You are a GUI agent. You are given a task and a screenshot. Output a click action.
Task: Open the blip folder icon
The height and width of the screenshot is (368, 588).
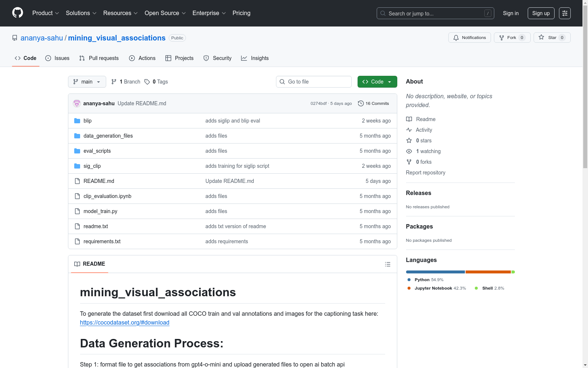click(77, 121)
